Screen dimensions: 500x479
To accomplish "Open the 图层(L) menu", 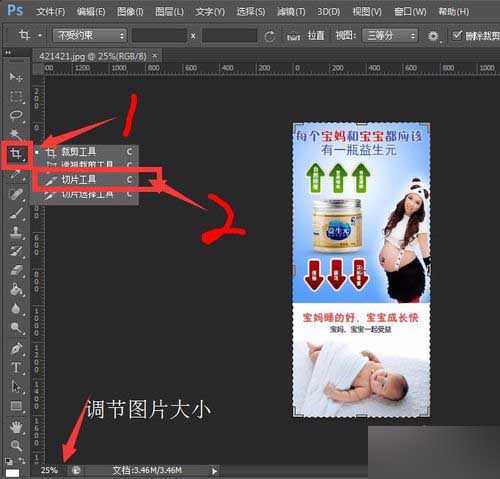I will point(169,12).
